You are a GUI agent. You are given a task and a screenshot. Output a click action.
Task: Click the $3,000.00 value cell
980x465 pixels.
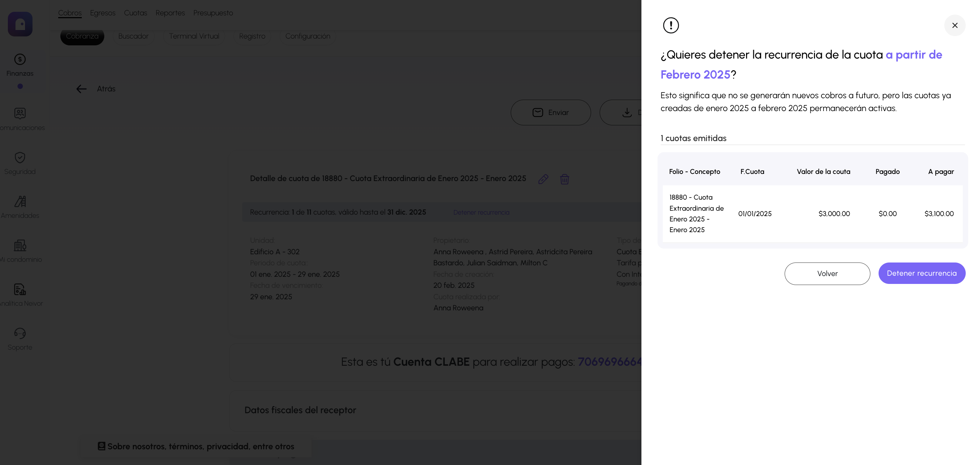pyautogui.click(x=834, y=214)
